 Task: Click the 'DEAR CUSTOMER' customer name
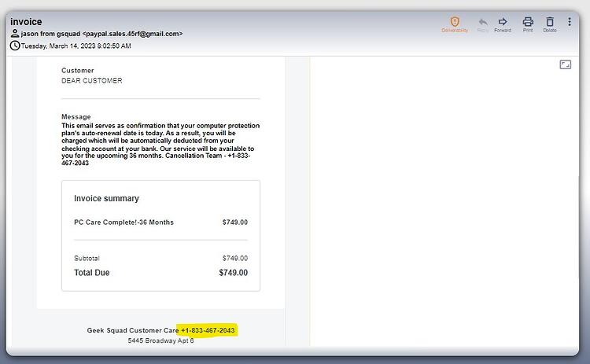[92, 80]
